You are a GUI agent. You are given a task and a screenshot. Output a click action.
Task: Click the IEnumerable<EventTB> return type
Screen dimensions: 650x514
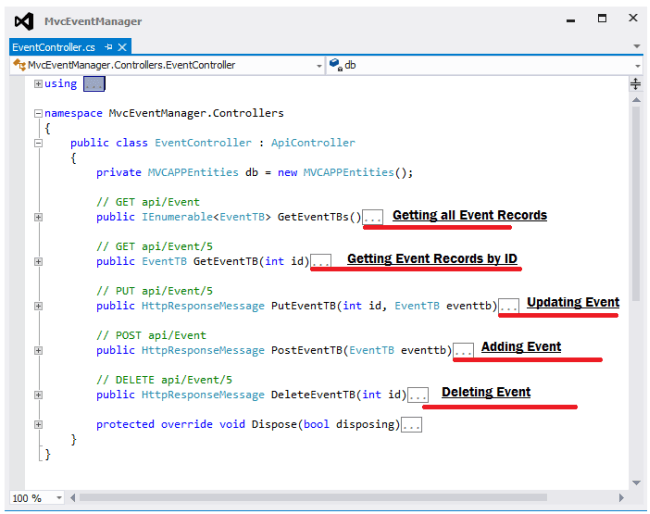(206, 217)
